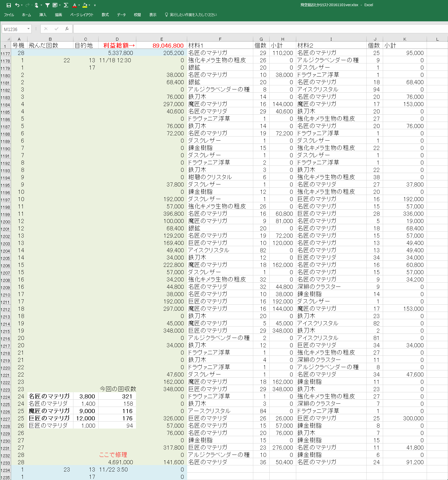Image resolution: width=448 pixels, height=480 pixels.
Task: Click the Font Color red A button
Action: (x=75, y=5)
